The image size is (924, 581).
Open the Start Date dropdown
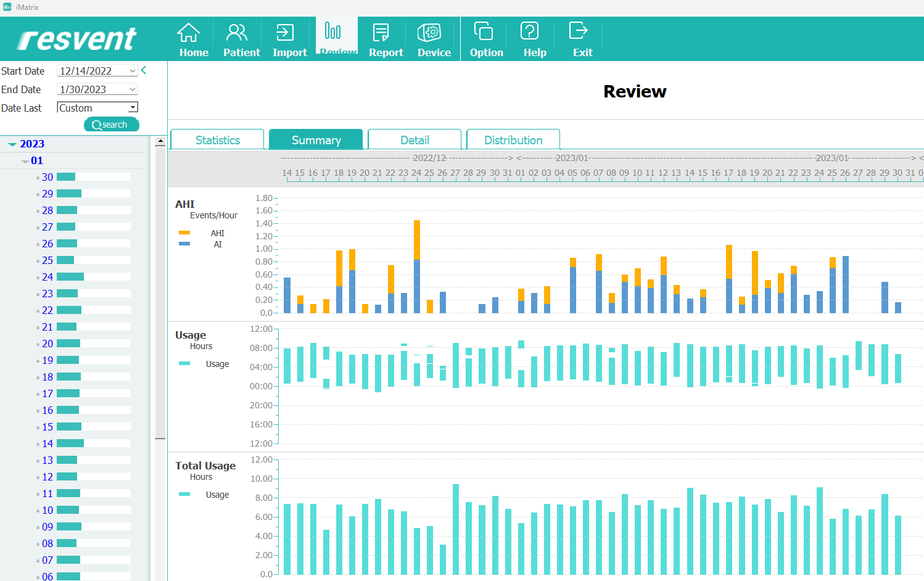point(132,71)
